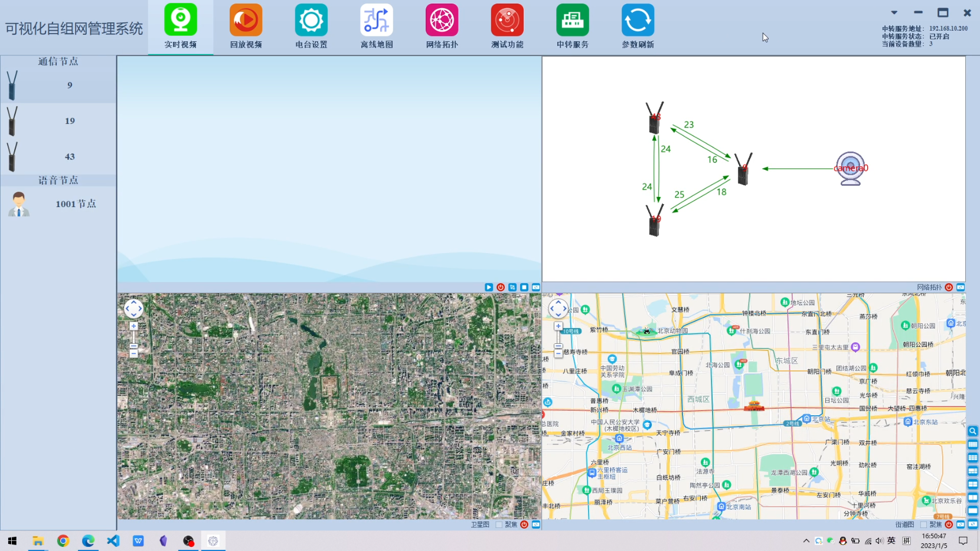Click the 语音节点 section header
Image resolution: width=980 pixels, height=551 pixels.
click(x=58, y=181)
